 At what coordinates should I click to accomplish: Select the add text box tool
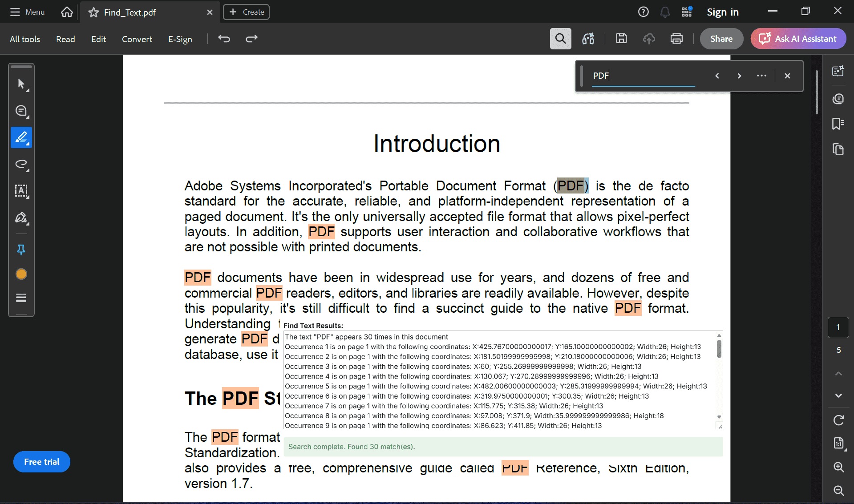coord(21,191)
